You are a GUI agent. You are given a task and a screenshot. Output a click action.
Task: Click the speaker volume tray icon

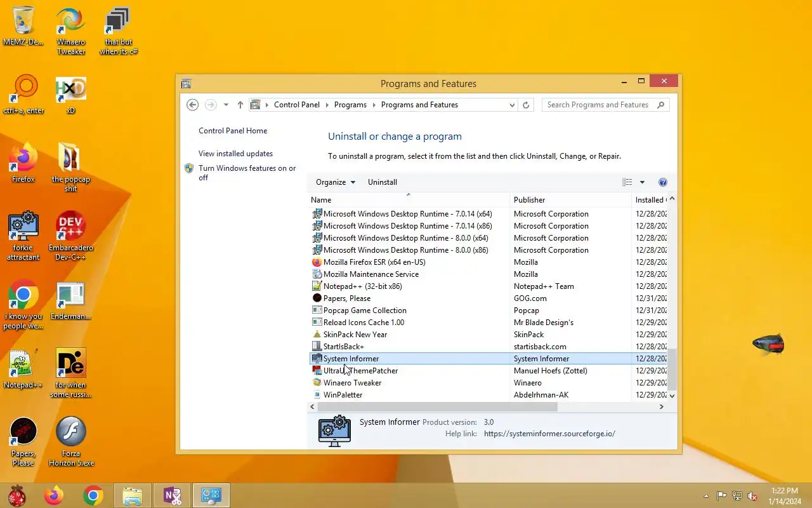pyautogui.click(x=752, y=496)
